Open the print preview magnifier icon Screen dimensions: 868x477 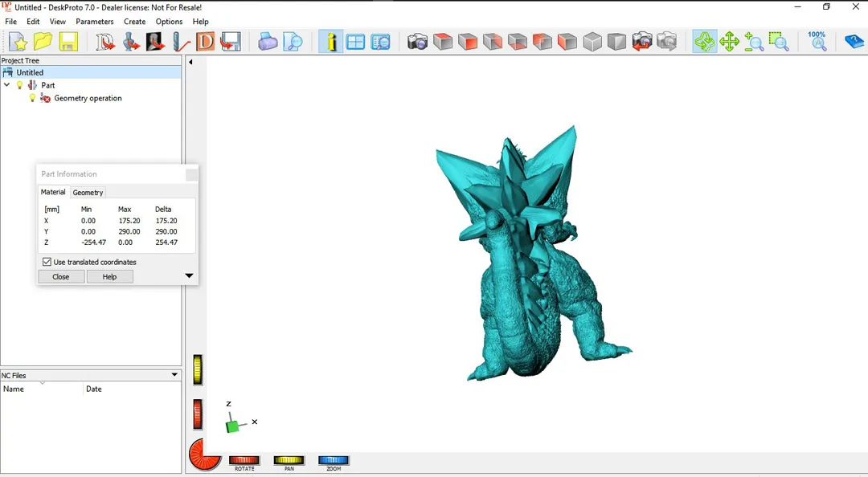tap(293, 42)
